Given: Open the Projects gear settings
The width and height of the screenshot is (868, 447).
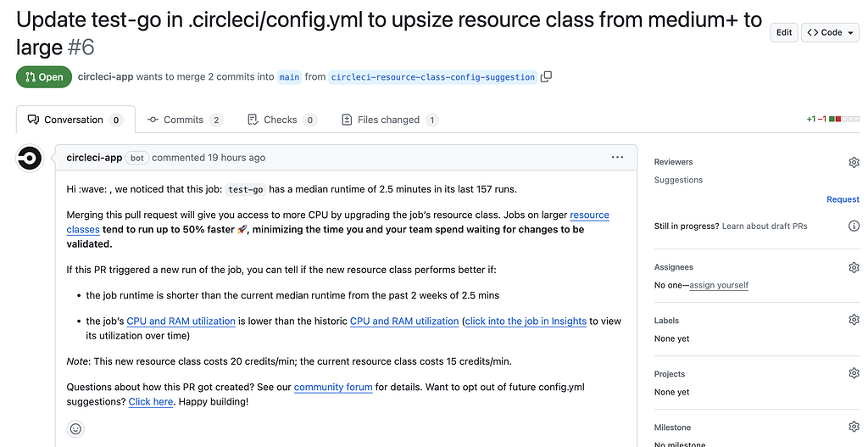Looking at the screenshot, I should (854, 374).
